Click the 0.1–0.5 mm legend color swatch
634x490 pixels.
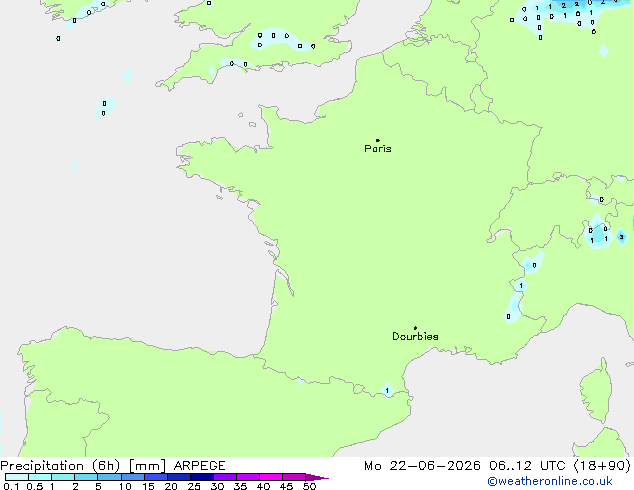click(x=17, y=477)
